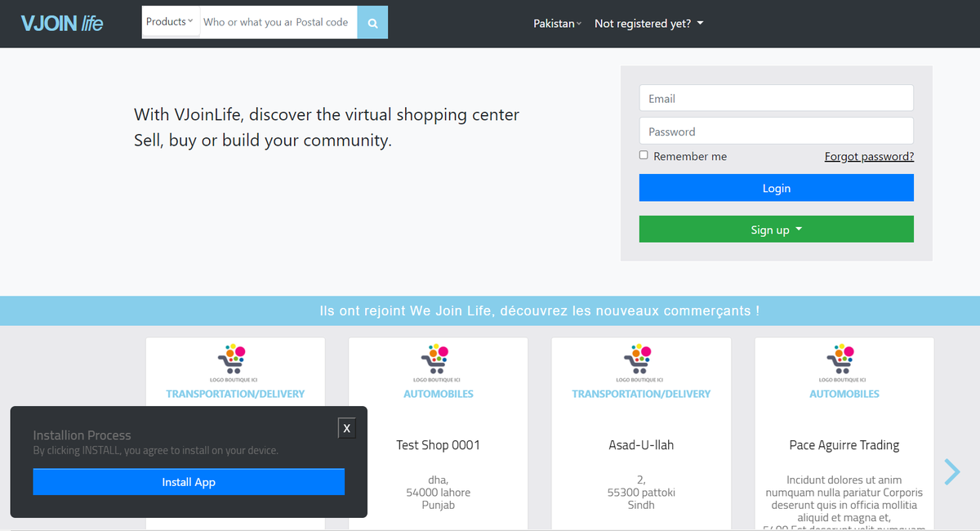Screen dimensions: 980x531
Task: Click shop logo of Asad-U-llah card
Action: [641, 363]
